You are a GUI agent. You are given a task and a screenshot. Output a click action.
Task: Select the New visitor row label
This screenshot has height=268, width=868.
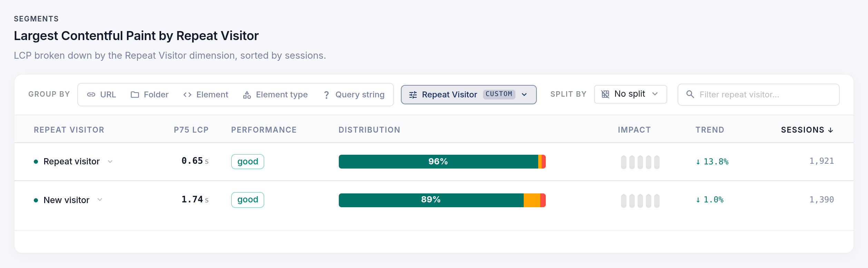[66, 200]
